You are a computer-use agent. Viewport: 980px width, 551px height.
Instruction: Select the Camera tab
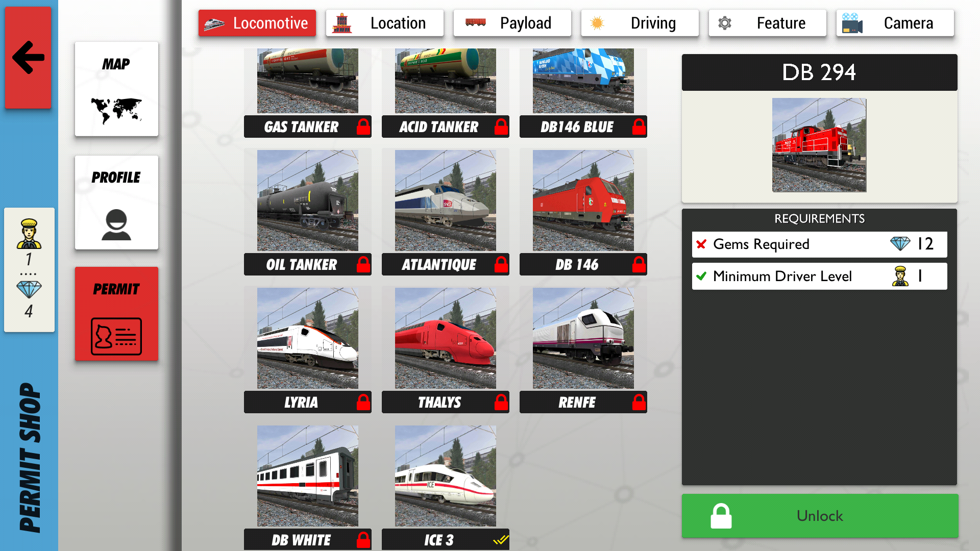(895, 23)
